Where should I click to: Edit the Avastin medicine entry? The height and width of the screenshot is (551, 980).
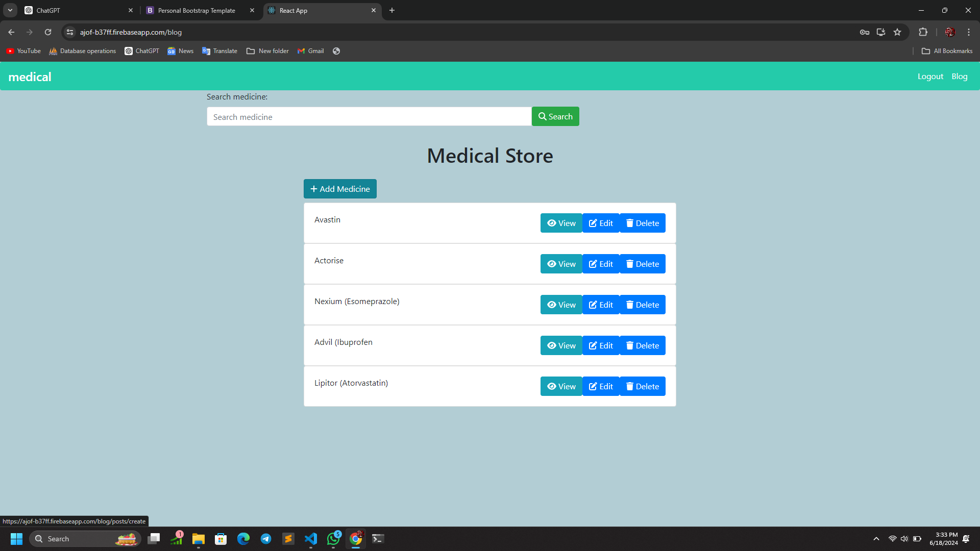click(x=601, y=223)
